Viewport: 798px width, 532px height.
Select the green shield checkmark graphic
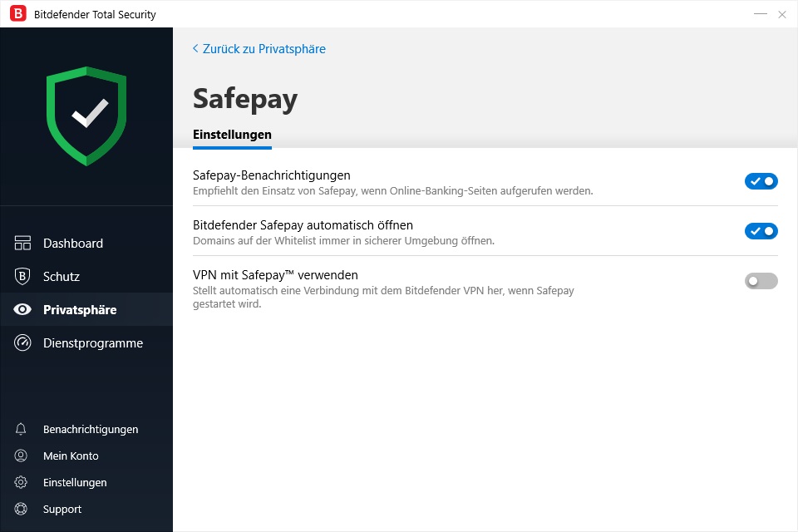coord(86,115)
